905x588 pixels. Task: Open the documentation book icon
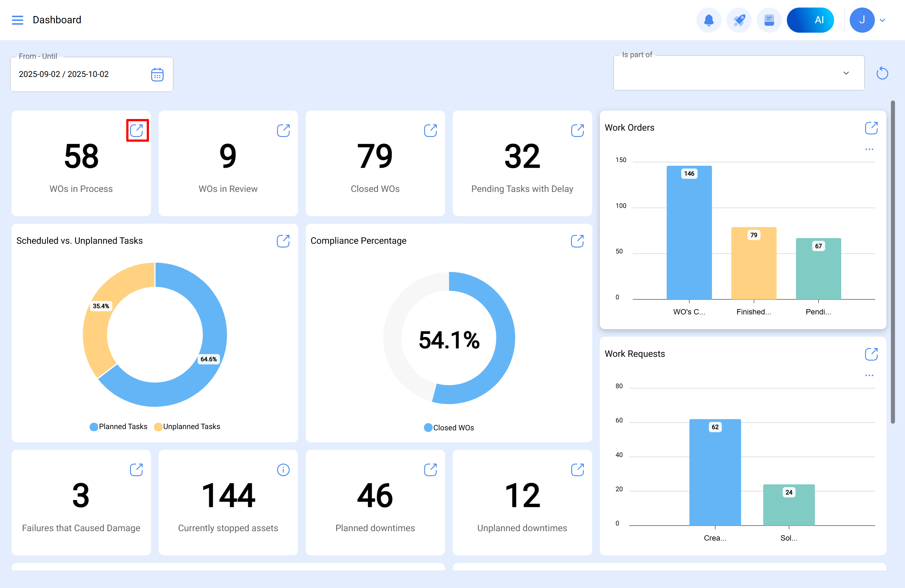click(769, 20)
